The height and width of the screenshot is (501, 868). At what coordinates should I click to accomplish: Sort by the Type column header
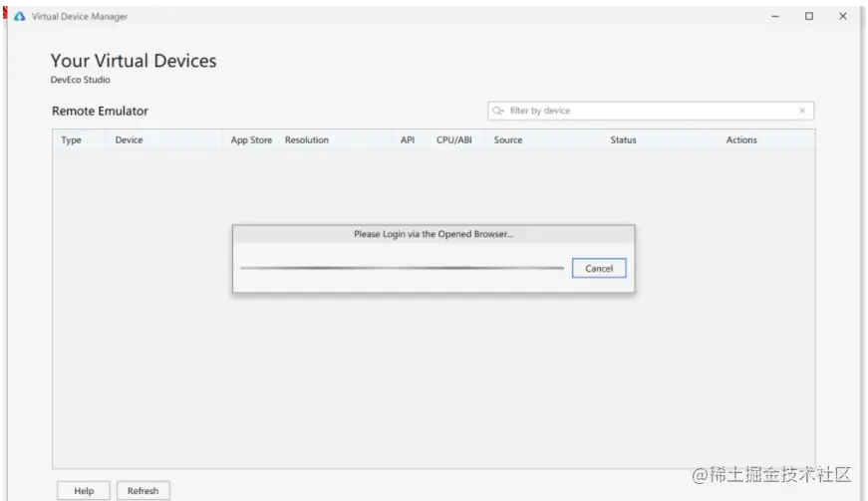coord(71,139)
